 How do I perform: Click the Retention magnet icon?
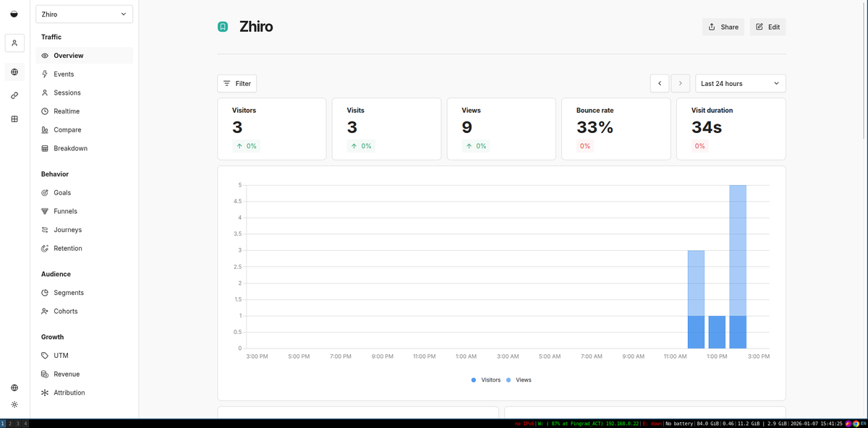pyautogui.click(x=45, y=249)
